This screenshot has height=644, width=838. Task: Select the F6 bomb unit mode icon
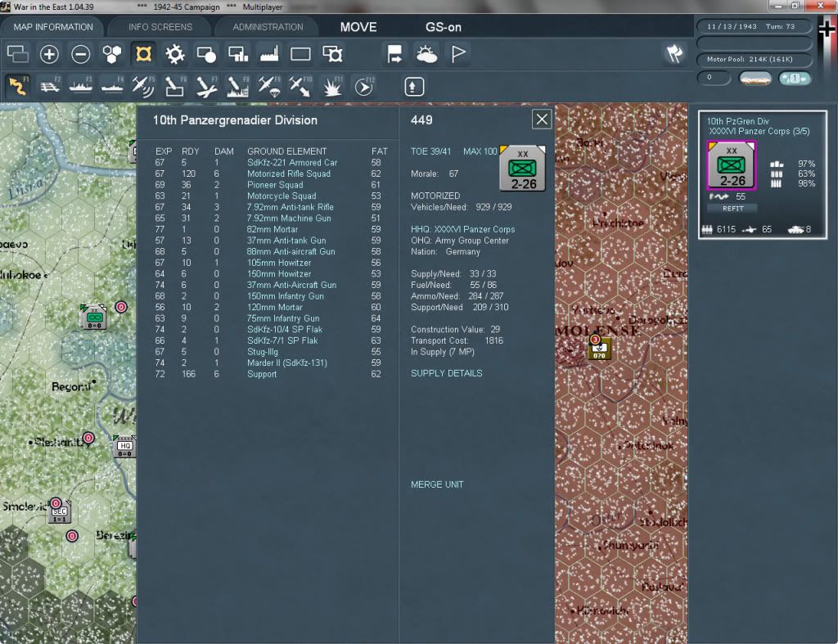(x=175, y=86)
